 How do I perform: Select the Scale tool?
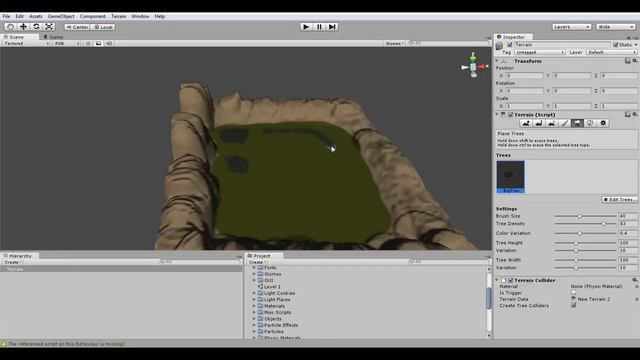point(49,27)
